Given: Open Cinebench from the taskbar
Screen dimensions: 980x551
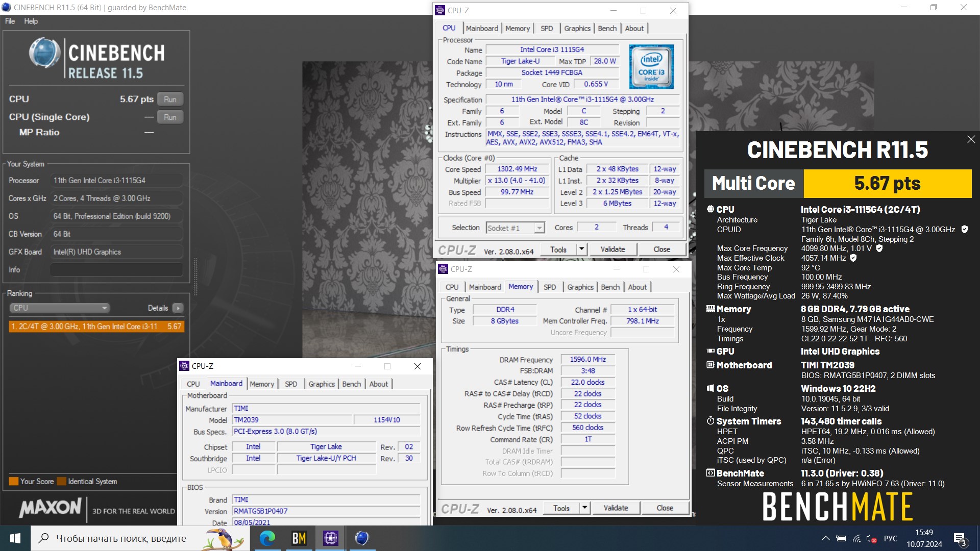Looking at the screenshot, I should (x=362, y=538).
